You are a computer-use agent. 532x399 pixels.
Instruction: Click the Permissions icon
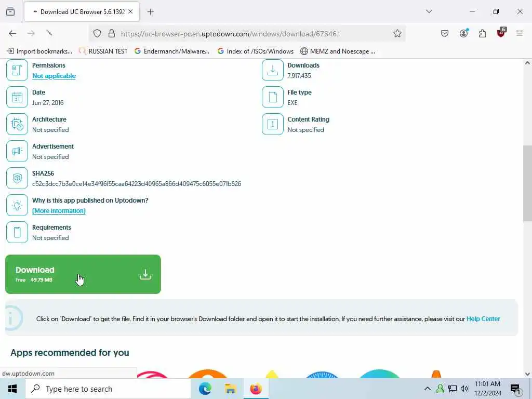[17, 70]
